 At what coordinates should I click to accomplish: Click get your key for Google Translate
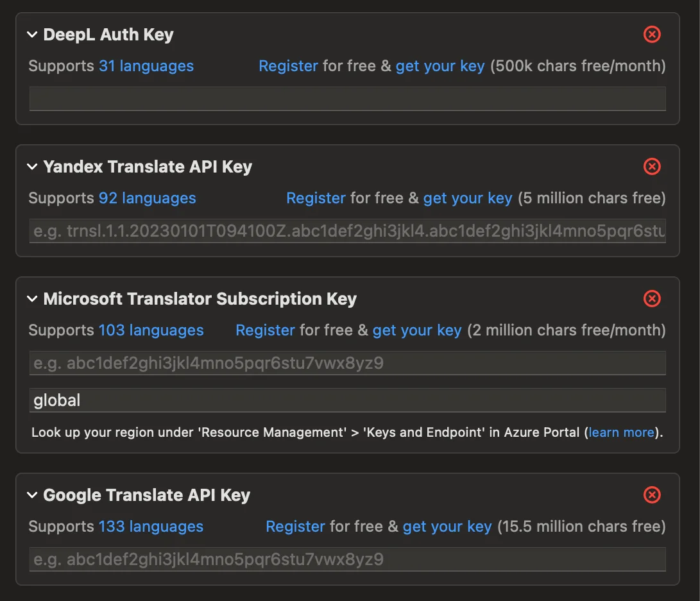point(447,527)
